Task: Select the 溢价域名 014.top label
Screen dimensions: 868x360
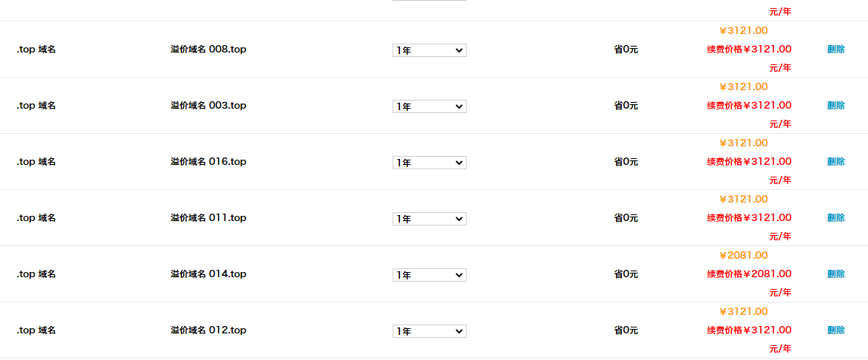Action: [x=208, y=274]
